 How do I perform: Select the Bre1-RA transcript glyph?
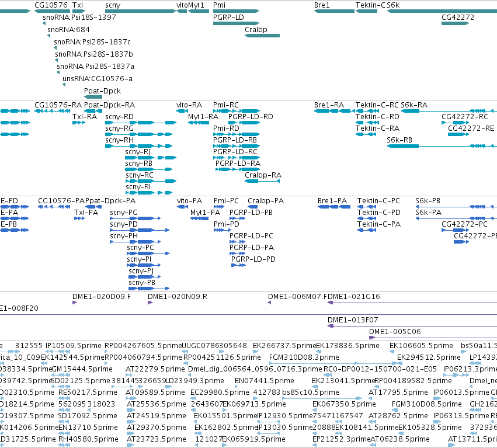pyautogui.click(x=334, y=111)
